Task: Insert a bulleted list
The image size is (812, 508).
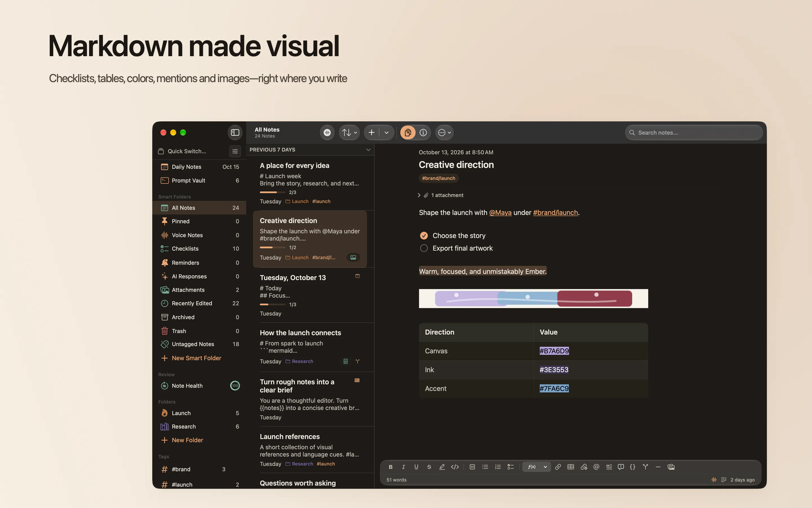Action: pyautogui.click(x=485, y=467)
